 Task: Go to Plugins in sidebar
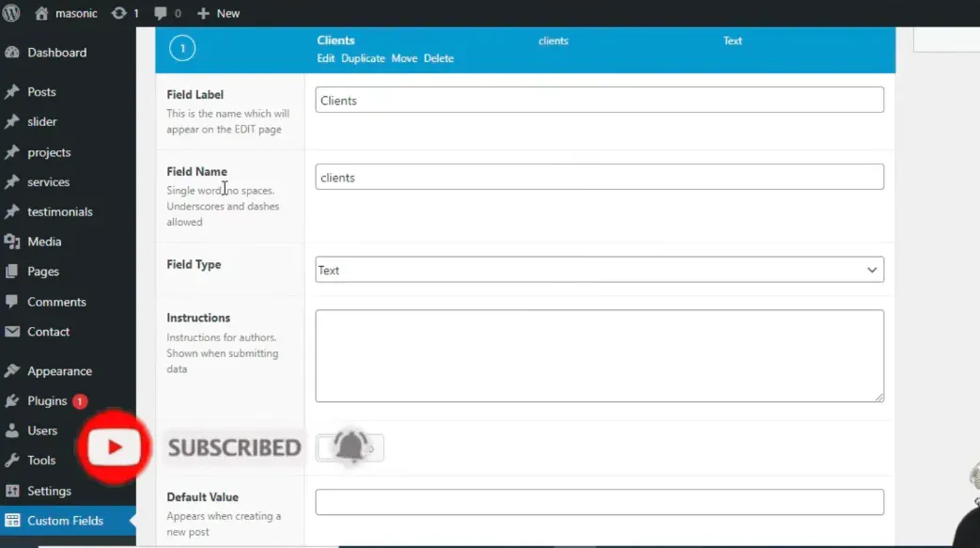point(47,401)
